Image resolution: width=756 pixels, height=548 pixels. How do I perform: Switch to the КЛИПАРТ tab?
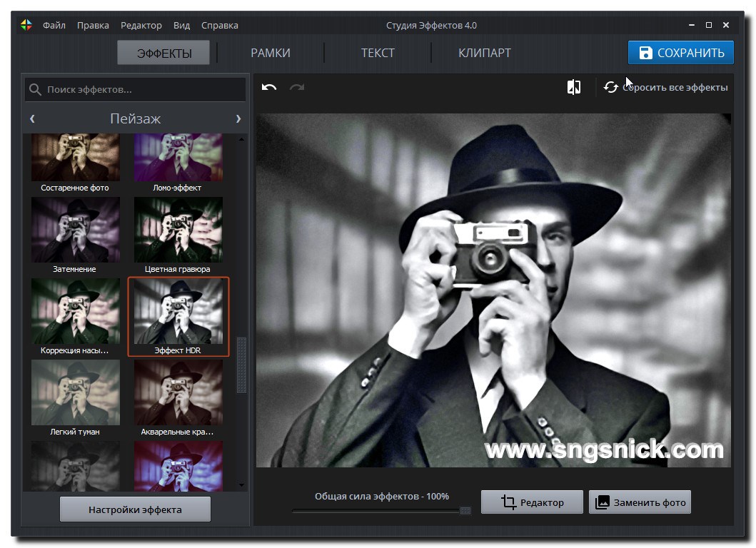tap(485, 53)
